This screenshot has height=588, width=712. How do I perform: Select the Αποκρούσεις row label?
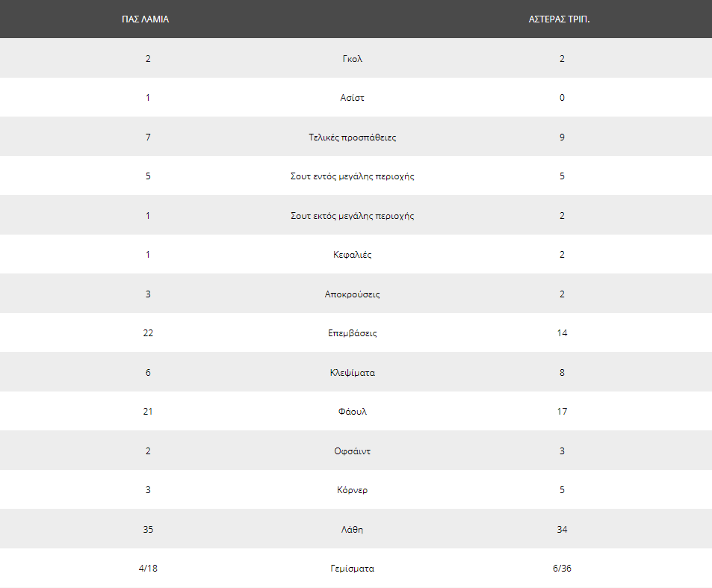tap(353, 294)
